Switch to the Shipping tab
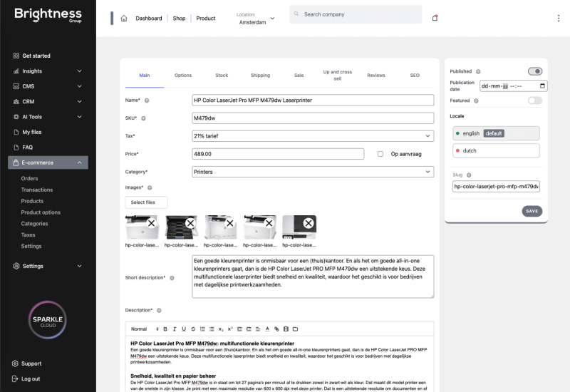Screen dimensions: 570x392 coord(260,76)
